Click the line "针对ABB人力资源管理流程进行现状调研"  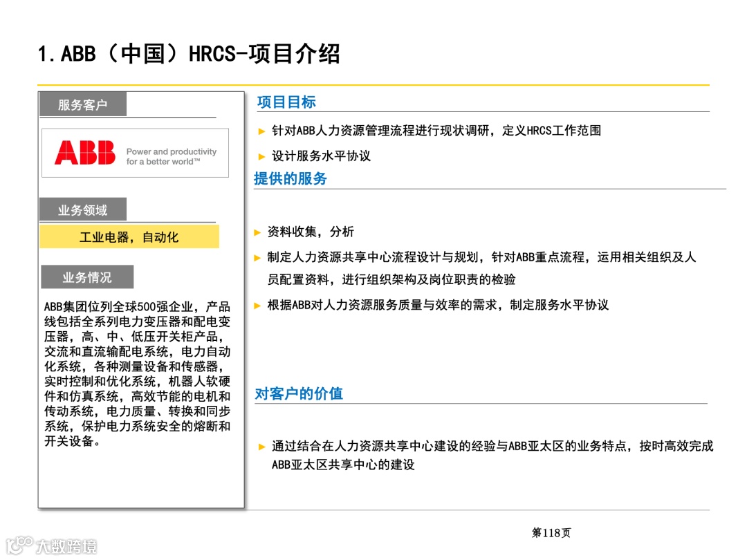click(436, 131)
